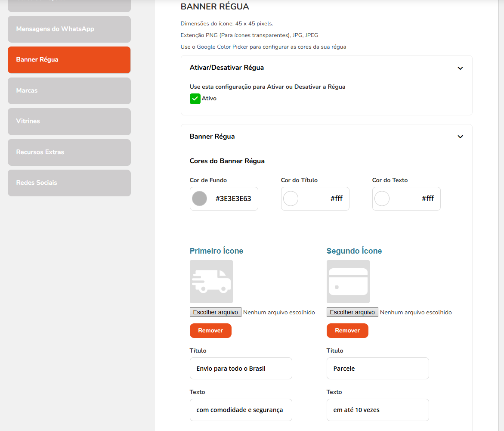Go to the Vitrines section

point(69,121)
